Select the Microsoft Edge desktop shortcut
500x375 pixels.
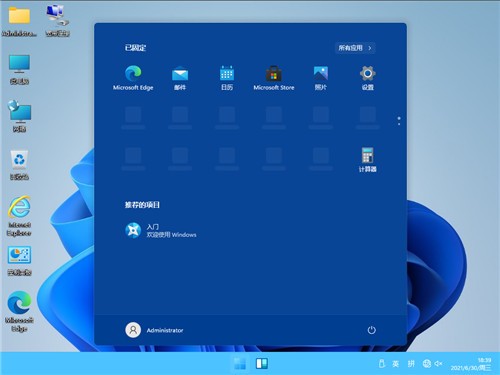click(x=19, y=311)
